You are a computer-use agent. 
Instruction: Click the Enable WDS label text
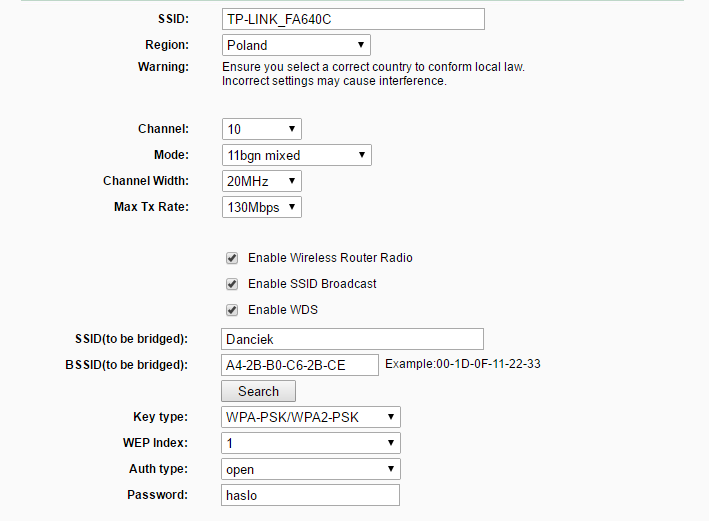coord(283,310)
